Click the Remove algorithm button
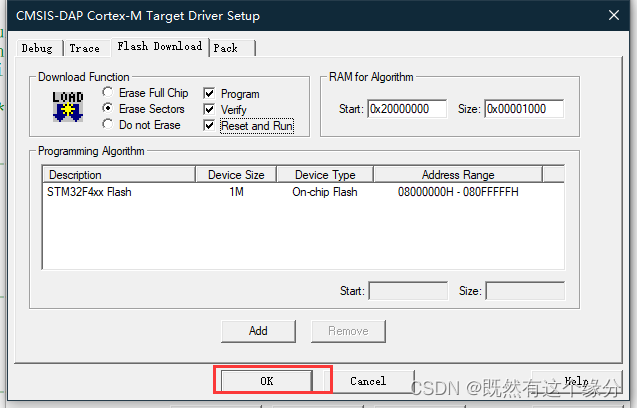 [x=348, y=331]
